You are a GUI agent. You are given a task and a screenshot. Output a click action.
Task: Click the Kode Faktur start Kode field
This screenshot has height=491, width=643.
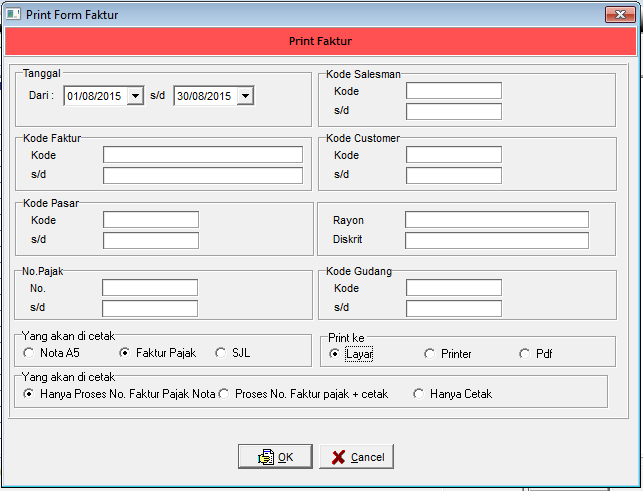[202, 155]
